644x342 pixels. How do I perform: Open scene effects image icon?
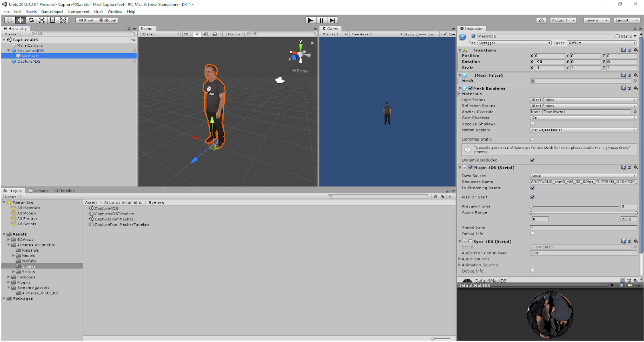tap(215, 34)
